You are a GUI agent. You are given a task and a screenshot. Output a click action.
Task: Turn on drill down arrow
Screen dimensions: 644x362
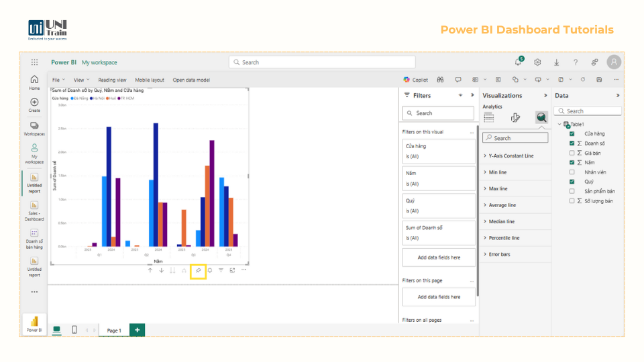[x=162, y=270]
